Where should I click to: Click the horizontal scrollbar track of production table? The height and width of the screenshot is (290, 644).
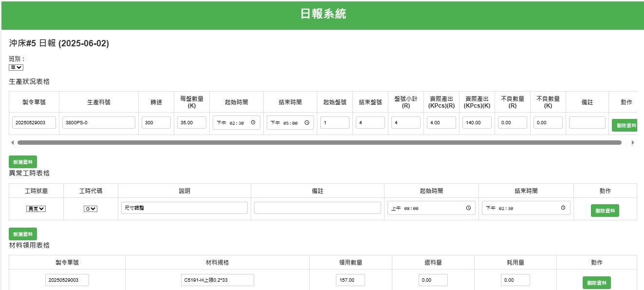[319, 143]
